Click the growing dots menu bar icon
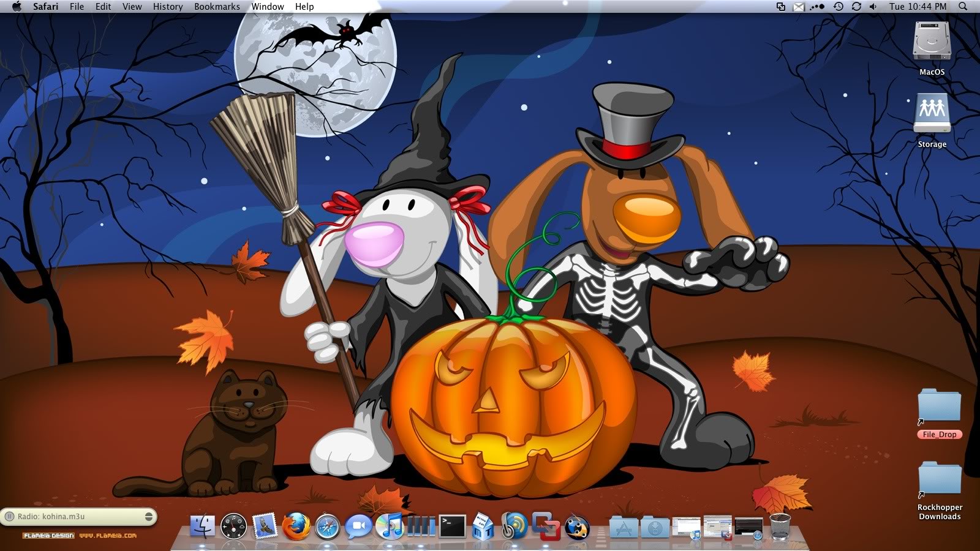 coord(817,6)
